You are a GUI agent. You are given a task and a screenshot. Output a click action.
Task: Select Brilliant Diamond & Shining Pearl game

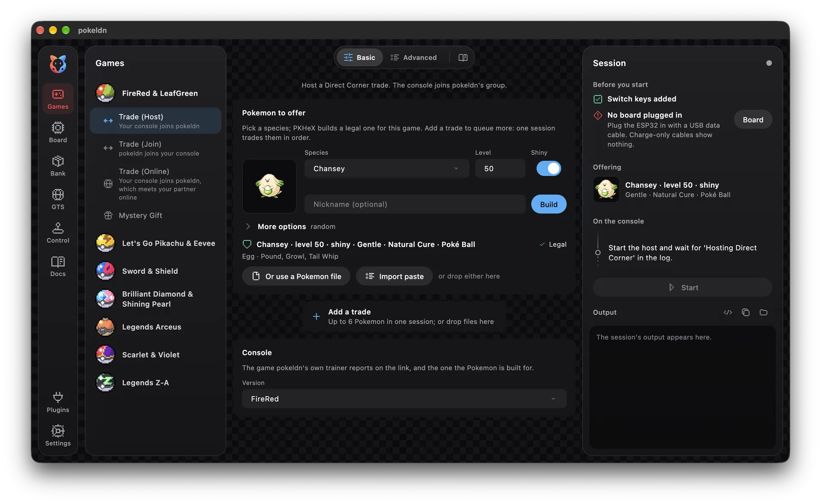pyautogui.click(x=156, y=299)
